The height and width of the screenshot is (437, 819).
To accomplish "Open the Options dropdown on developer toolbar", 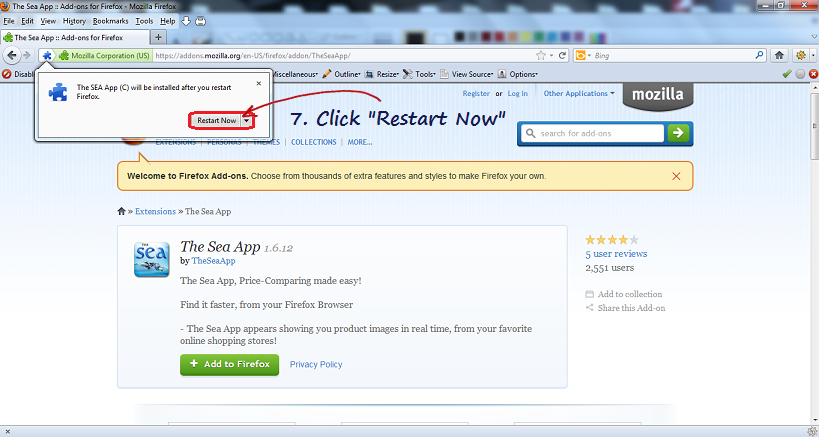I will (x=518, y=74).
